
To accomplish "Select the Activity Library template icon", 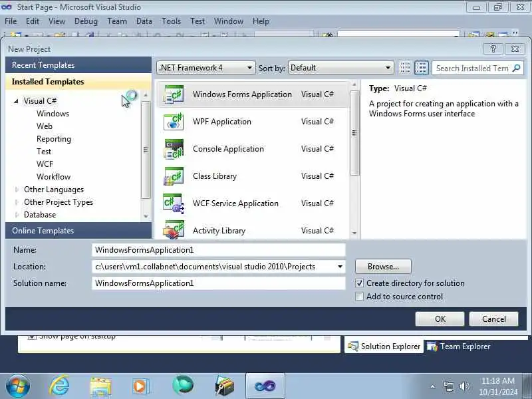I will coord(174,229).
